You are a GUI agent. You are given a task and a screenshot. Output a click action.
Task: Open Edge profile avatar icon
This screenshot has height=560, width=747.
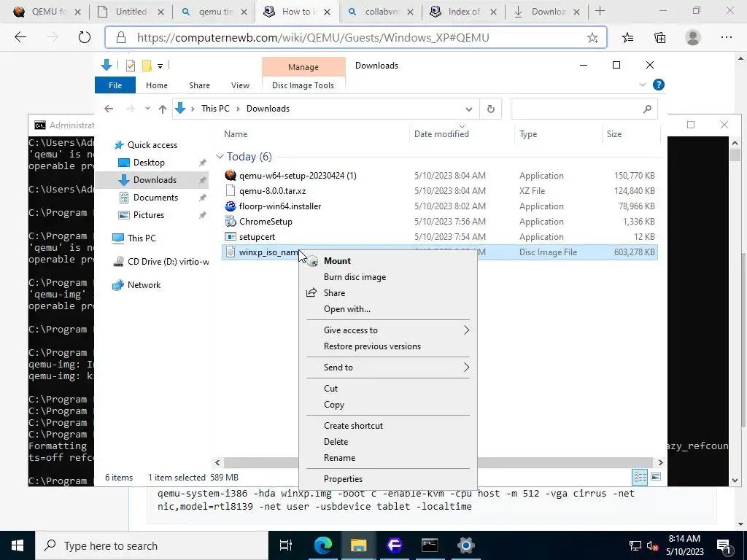click(693, 38)
